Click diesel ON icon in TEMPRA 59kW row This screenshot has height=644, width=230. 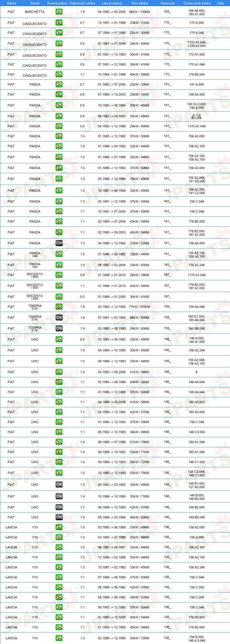(x=59, y=328)
